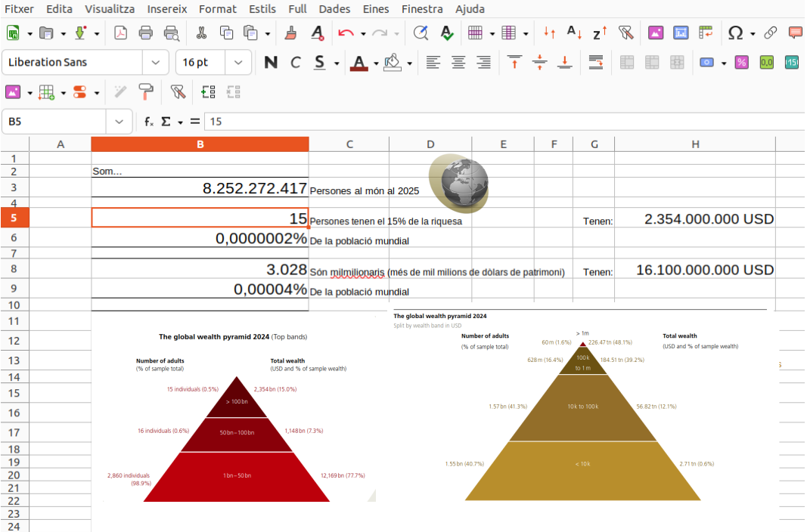Click the Spelling check icon
The height and width of the screenshot is (532, 807).
click(x=446, y=33)
